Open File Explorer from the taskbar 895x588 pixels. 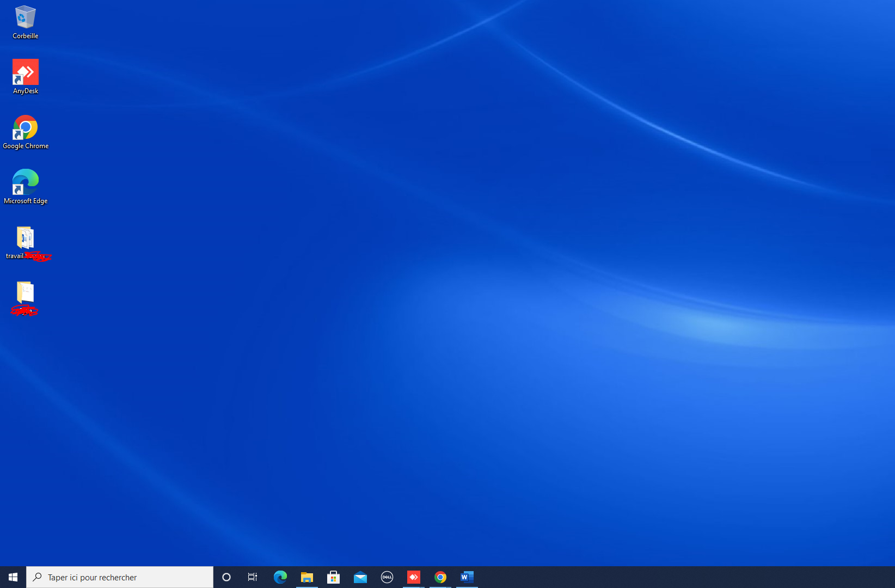tap(307, 577)
